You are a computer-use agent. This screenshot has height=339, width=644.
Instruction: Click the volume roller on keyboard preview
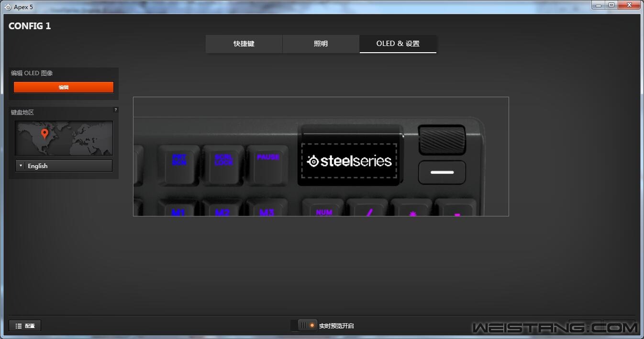[x=442, y=140]
